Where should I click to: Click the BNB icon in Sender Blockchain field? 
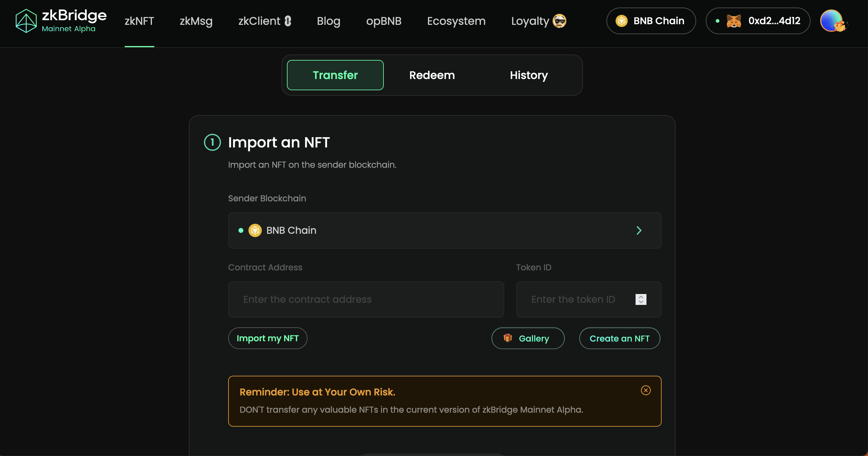255,230
